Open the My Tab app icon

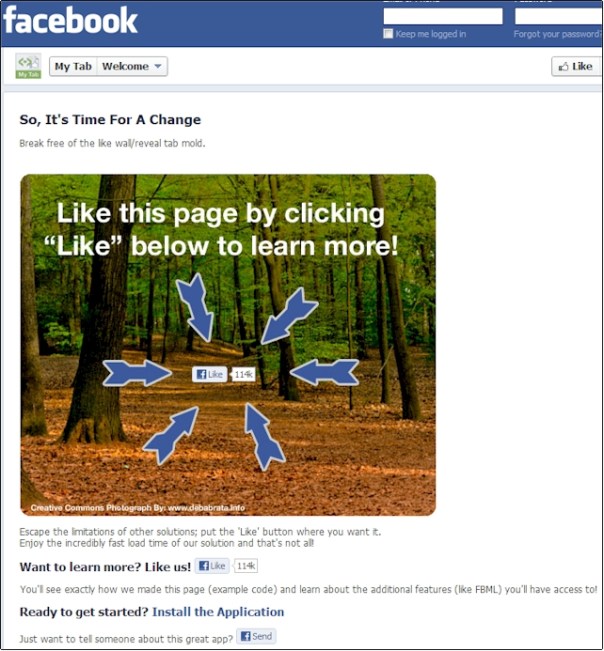28,66
